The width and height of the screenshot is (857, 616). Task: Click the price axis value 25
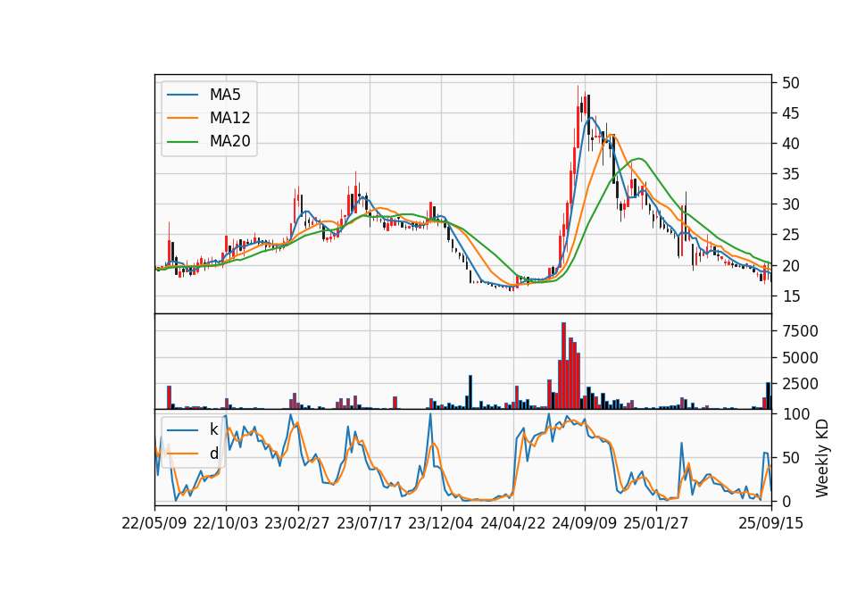(791, 235)
